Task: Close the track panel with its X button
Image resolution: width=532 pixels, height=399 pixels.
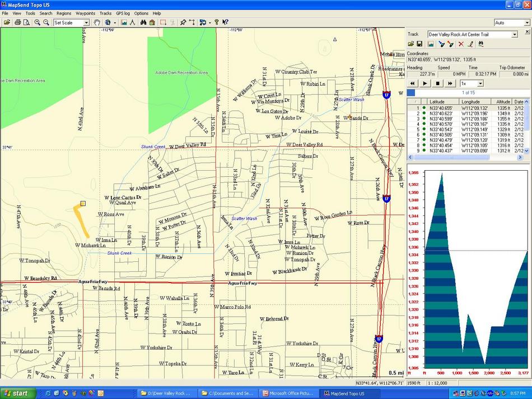Action: pos(527,31)
